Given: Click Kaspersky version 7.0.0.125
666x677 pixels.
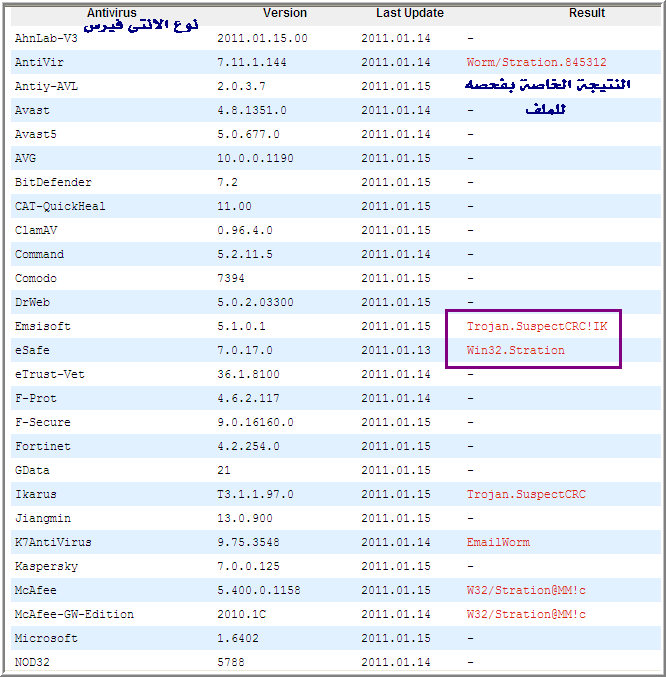Looking at the screenshot, I should [x=249, y=566].
